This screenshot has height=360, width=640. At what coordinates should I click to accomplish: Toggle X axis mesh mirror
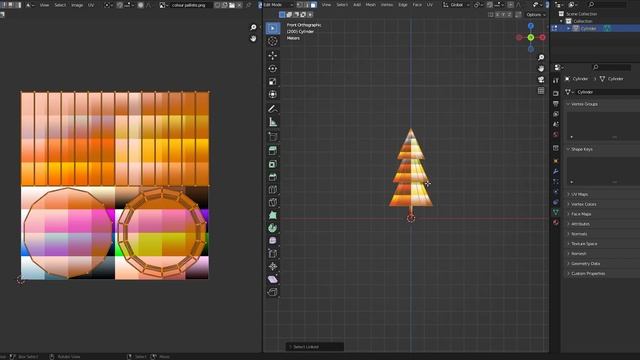497,14
